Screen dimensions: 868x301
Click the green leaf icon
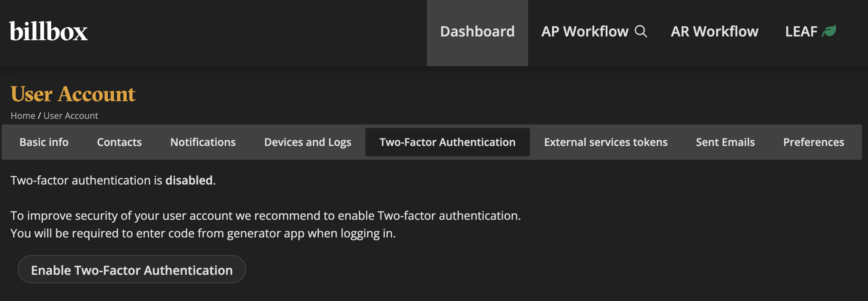click(x=829, y=31)
